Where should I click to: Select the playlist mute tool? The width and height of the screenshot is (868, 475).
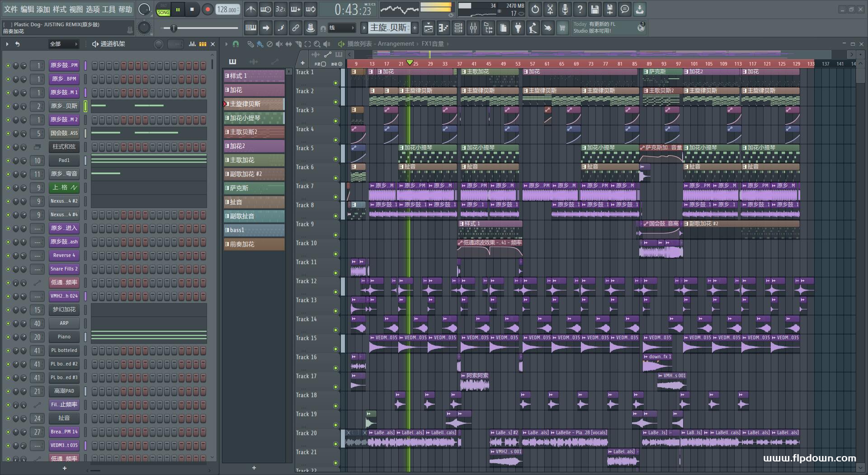click(x=279, y=44)
